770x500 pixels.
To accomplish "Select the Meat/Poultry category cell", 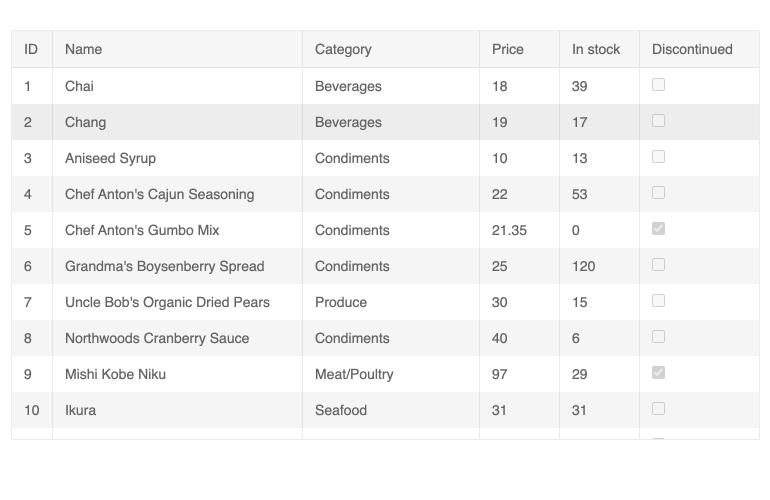I will tap(354, 374).
